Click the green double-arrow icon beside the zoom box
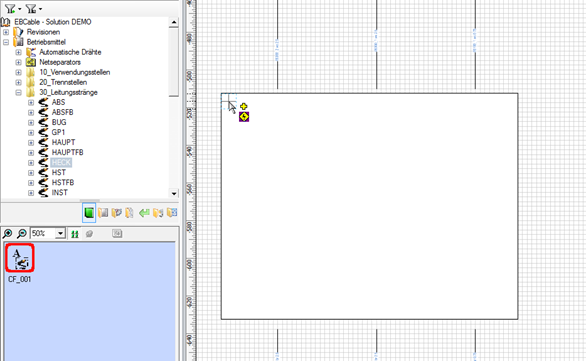Viewport: 586px width, 361px height. (75, 234)
